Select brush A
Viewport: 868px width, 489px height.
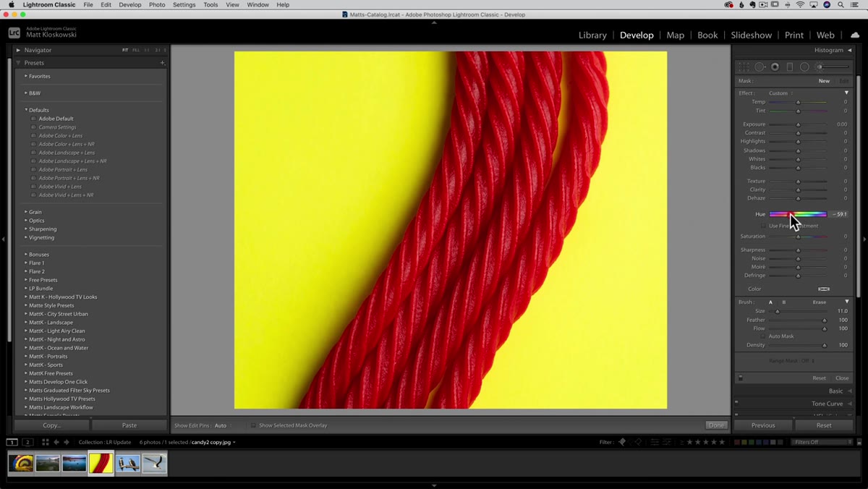[770, 302]
